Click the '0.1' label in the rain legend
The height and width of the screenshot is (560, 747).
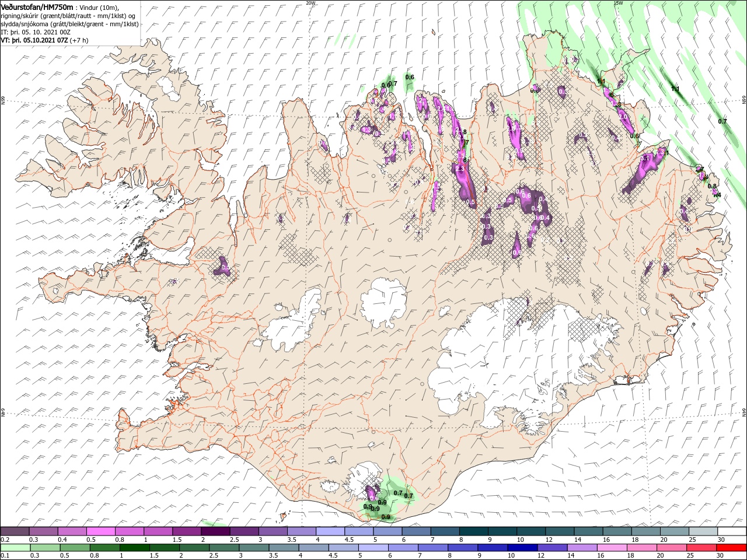(5, 556)
